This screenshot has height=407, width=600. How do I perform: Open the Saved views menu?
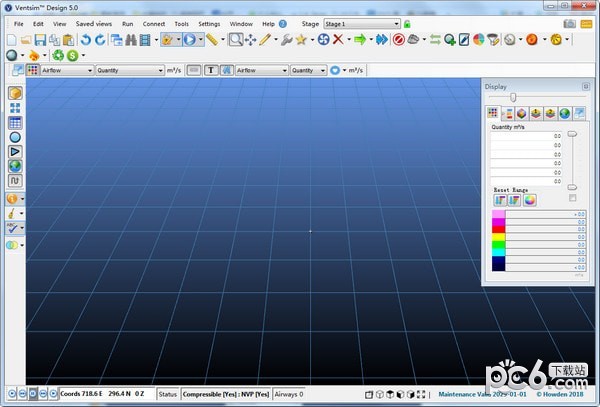94,24
